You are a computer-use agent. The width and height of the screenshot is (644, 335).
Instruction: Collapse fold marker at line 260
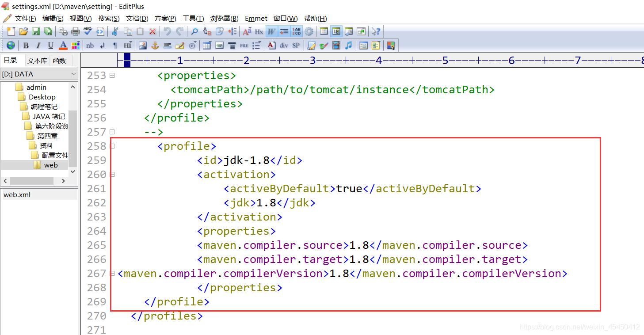click(112, 175)
